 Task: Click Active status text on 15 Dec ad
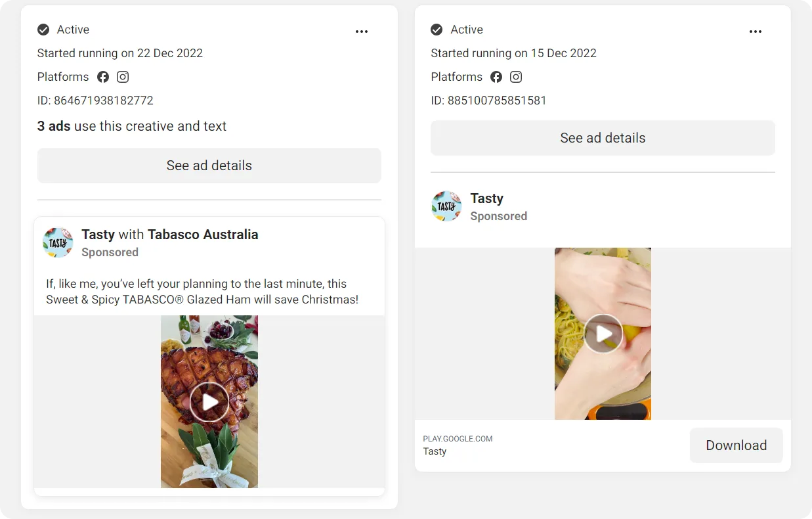467,30
